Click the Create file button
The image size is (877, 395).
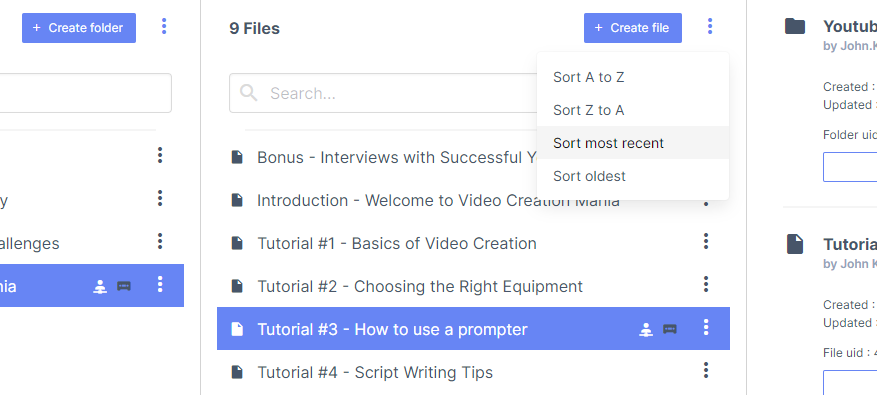tap(633, 28)
